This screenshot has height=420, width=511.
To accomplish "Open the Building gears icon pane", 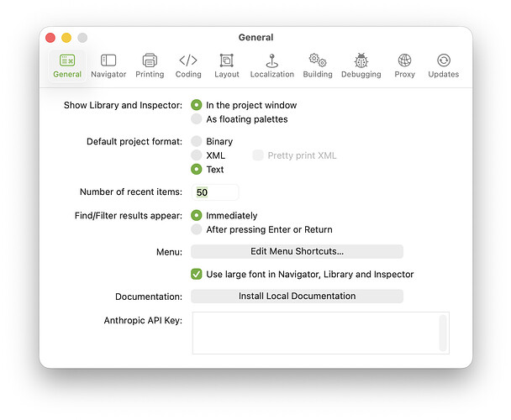I will [318, 66].
